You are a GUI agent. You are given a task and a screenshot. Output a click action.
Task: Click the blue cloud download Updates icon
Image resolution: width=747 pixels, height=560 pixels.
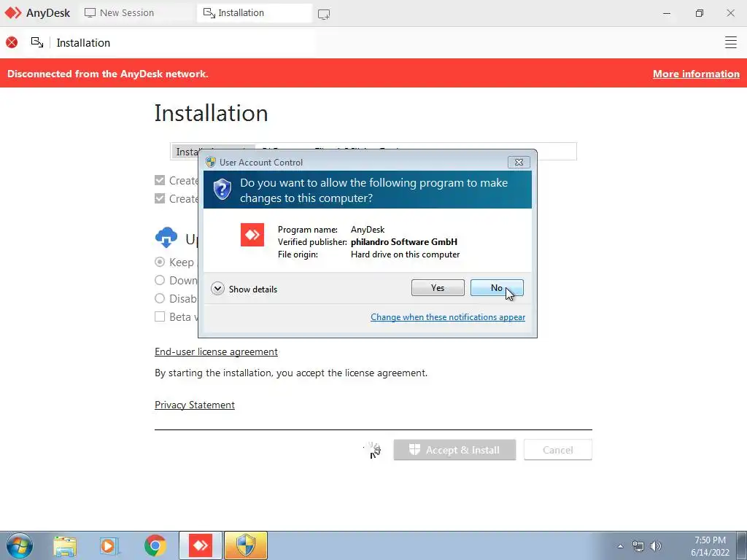pyautogui.click(x=166, y=237)
